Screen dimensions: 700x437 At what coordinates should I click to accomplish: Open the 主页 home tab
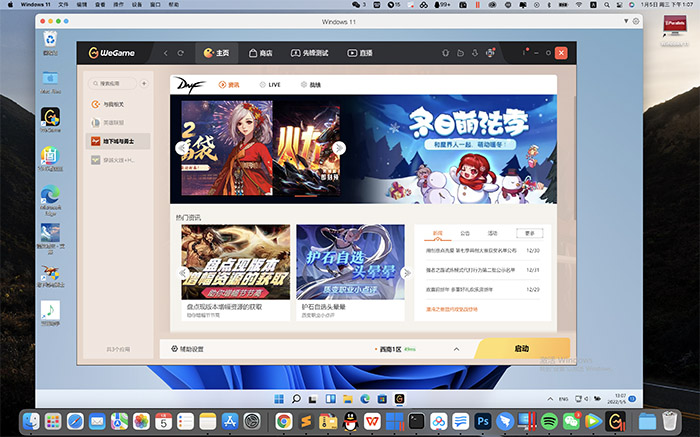click(216, 53)
